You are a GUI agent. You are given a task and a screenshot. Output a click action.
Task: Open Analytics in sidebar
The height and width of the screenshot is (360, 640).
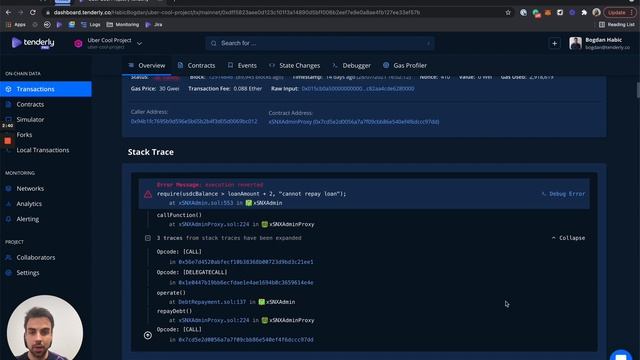[x=29, y=204]
